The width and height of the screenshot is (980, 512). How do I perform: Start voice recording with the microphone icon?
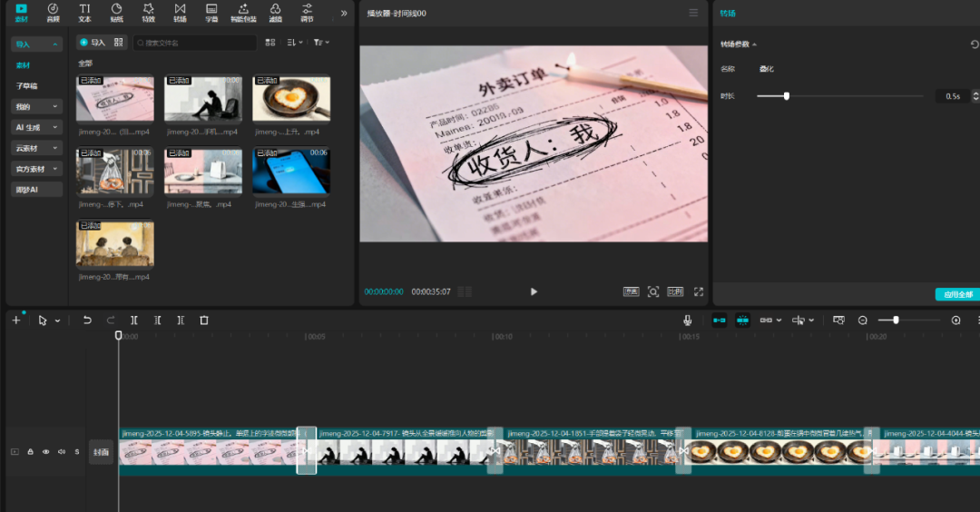pos(688,320)
